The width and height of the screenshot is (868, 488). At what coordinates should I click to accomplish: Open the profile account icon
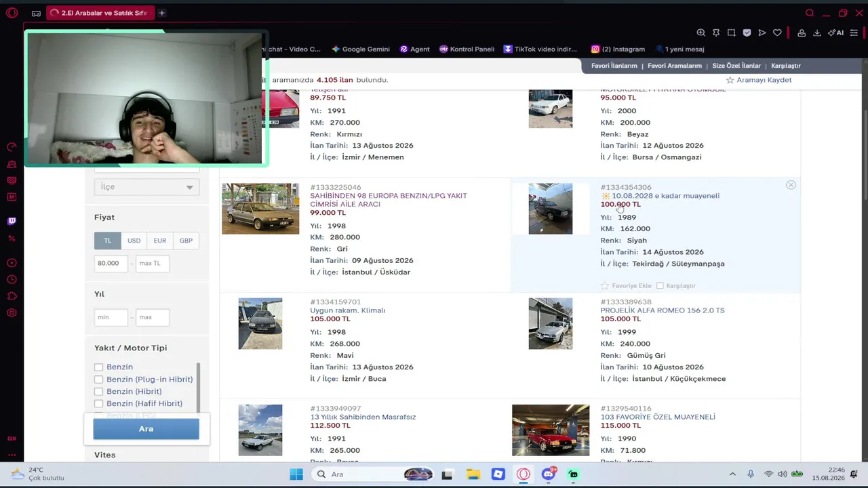(802, 33)
